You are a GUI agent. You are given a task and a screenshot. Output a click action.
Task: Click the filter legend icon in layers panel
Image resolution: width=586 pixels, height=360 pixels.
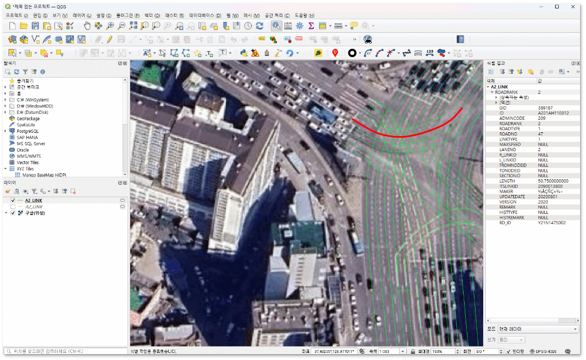[34, 191]
